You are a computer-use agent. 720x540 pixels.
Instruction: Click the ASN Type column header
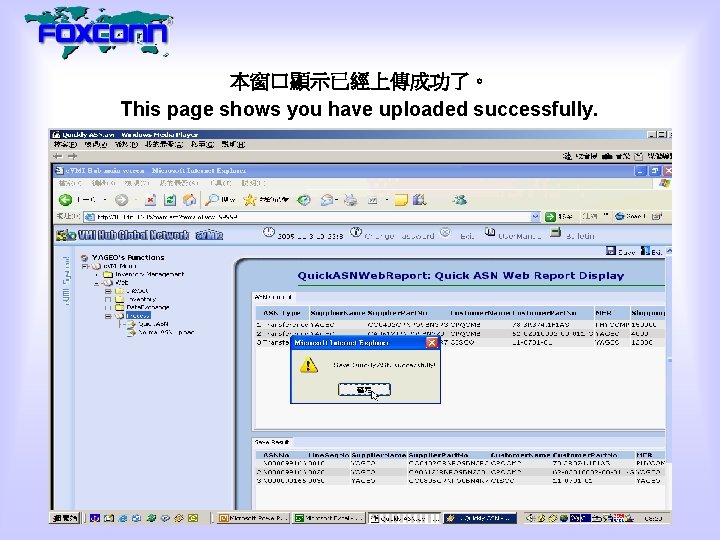pos(282,313)
